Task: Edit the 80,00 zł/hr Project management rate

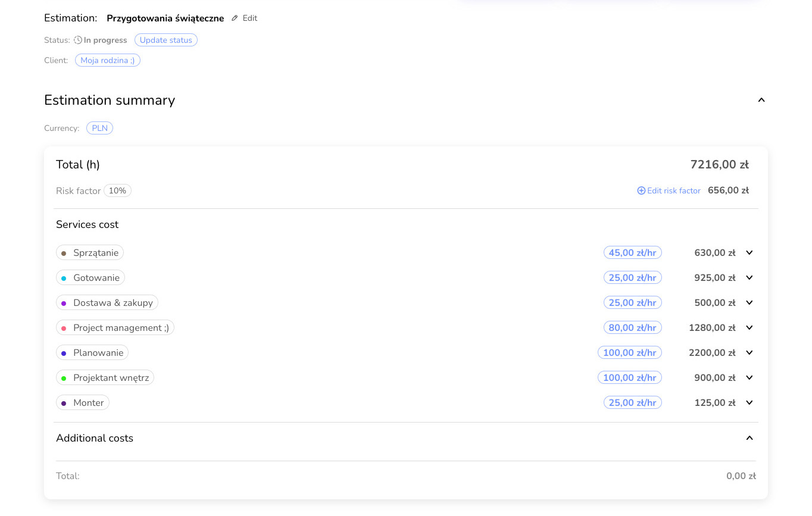Action: point(632,328)
